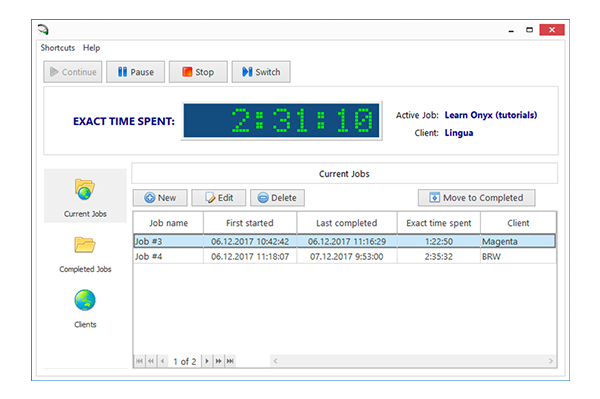This screenshot has width=600, height=399.
Task: Select the Job #4 row
Action: coord(344,256)
